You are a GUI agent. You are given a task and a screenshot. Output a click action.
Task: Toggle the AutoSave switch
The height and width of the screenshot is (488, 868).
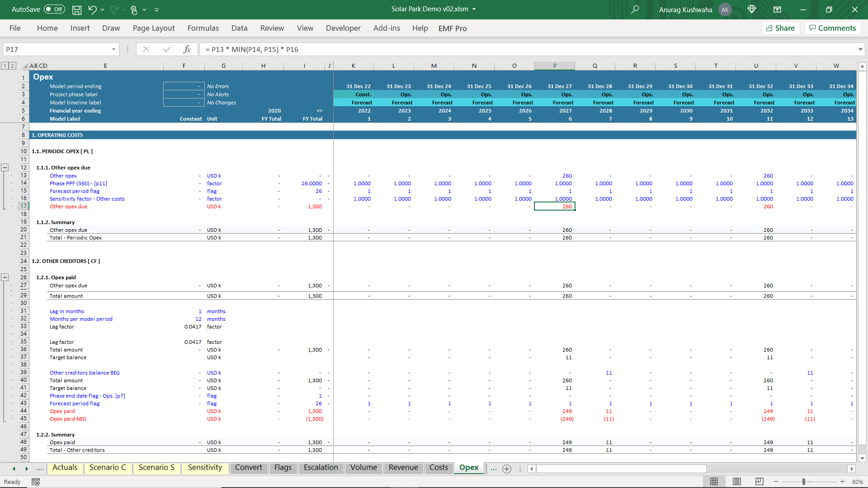[x=54, y=9]
